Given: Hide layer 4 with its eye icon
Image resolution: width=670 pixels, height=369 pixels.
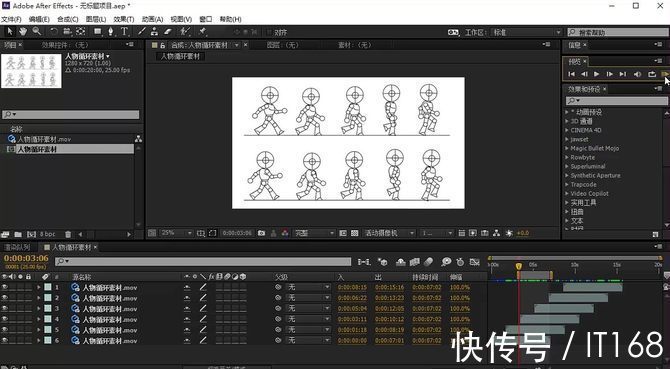Looking at the screenshot, I should click(x=5, y=319).
